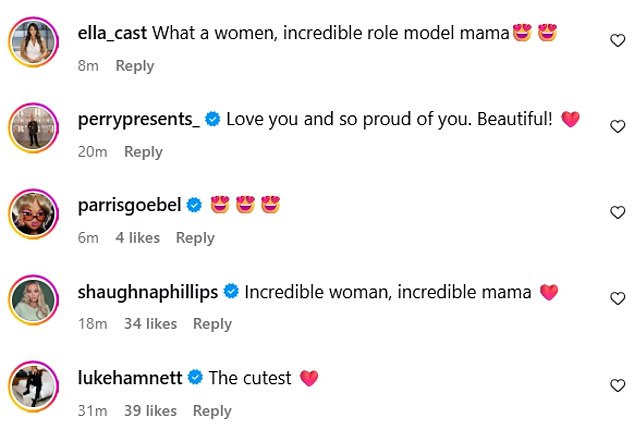Reply to lukehamnett's comment
This screenshot has width=634, height=442.
point(212,410)
